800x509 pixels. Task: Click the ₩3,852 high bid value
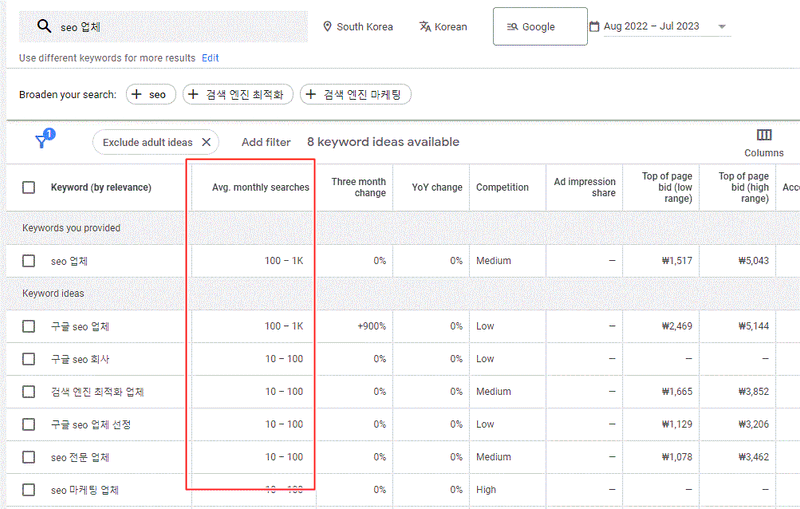point(754,391)
